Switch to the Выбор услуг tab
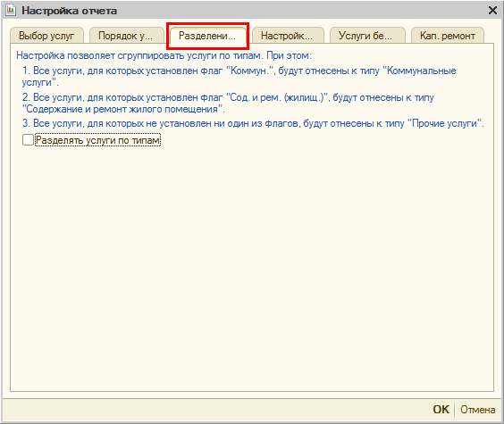Viewport: 504px width, 424px height. (x=46, y=36)
